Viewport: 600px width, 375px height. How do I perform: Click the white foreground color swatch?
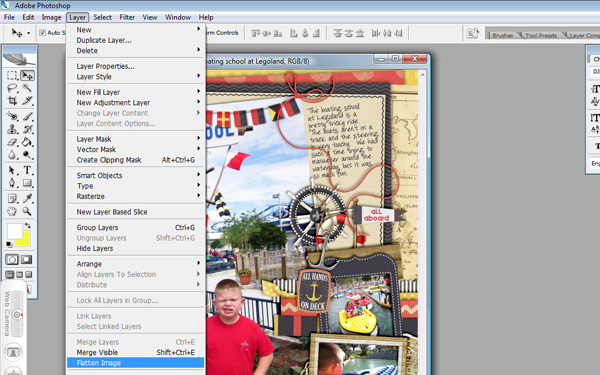[x=14, y=230]
